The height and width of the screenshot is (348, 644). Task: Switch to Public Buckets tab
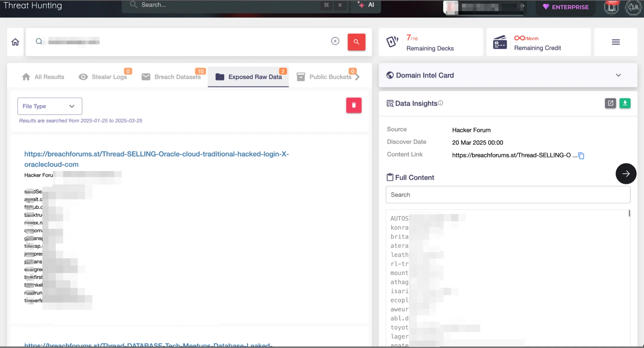point(324,77)
